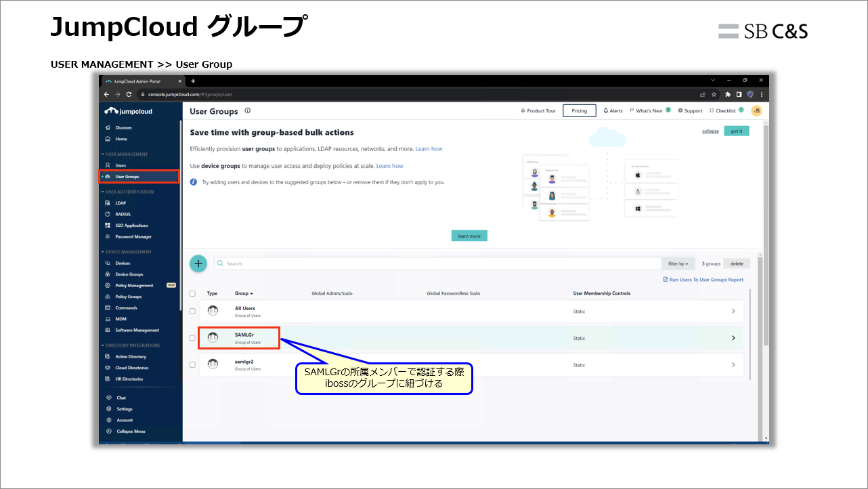This screenshot has height=489, width=868.
Task: Click user avatar in top right
Action: click(x=756, y=110)
